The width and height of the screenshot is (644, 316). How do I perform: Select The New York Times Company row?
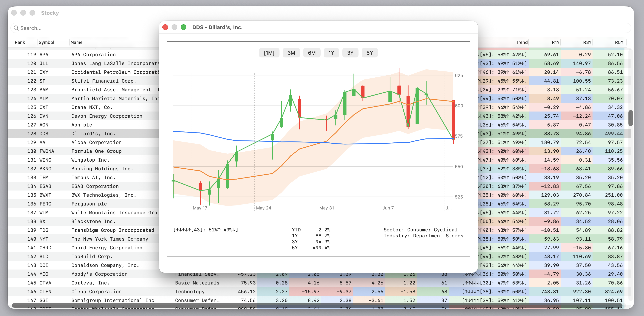(83, 239)
